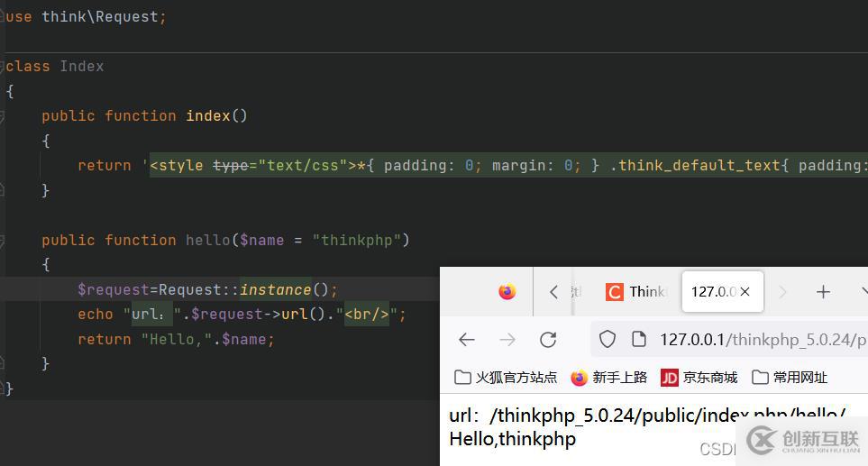The width and height of the screenshot is (868, 466).
Task: Go back to previous page in browser
Action: click(467, 339)
